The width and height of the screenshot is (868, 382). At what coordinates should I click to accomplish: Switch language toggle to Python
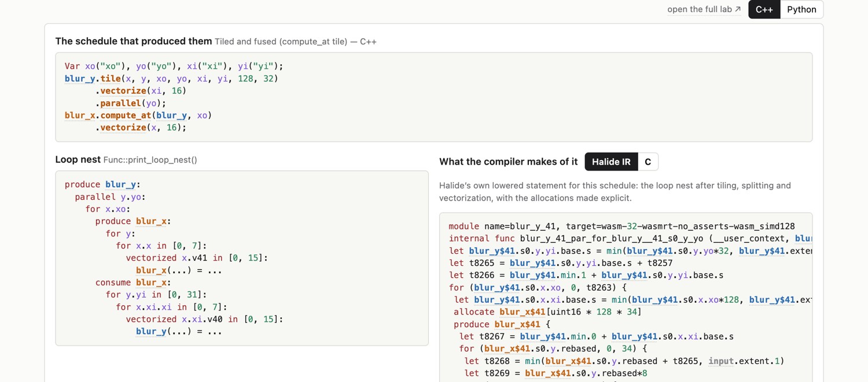coord(801,9)
